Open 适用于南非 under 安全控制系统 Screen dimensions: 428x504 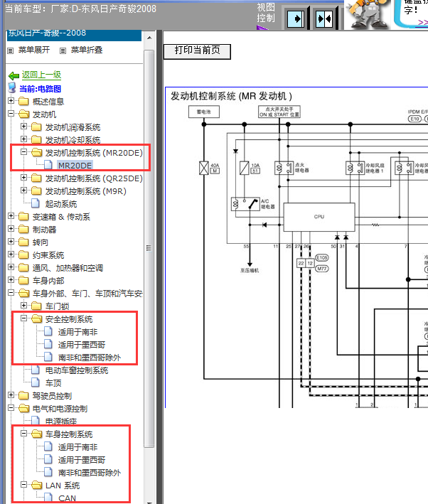click(x=77, y=332)
